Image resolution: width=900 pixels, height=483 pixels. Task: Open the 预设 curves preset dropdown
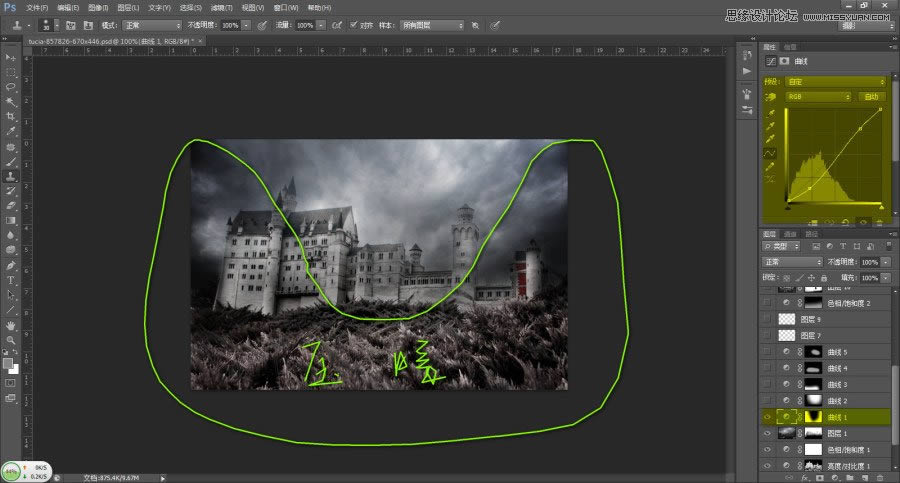point(836,81)
